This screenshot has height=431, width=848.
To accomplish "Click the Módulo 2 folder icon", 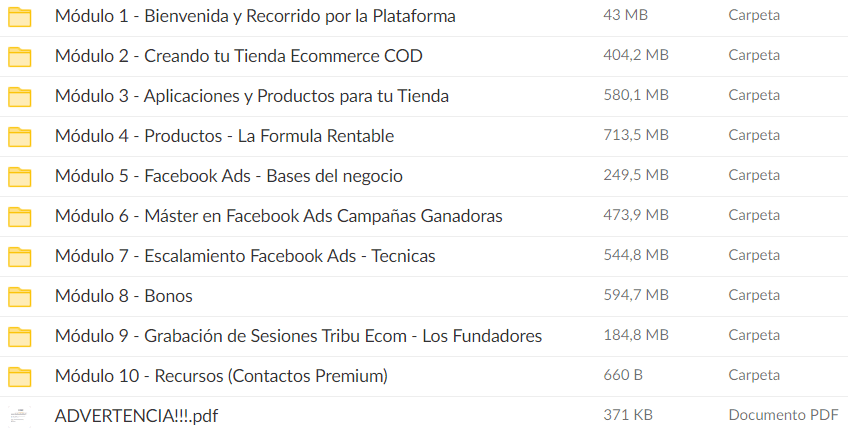I will [20, 56].
